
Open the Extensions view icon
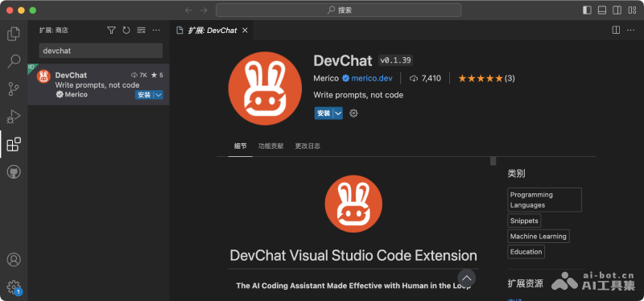click(14, 144)
